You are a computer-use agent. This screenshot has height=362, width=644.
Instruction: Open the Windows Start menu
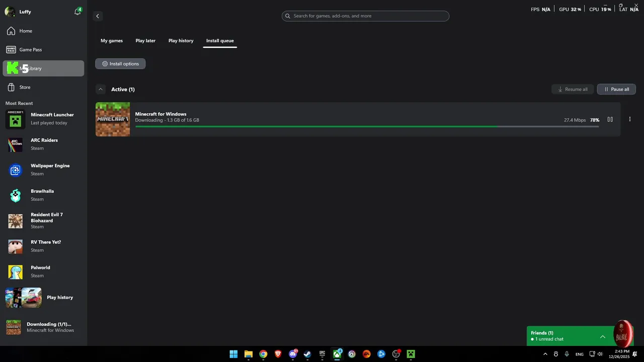(x=233, y=354)
